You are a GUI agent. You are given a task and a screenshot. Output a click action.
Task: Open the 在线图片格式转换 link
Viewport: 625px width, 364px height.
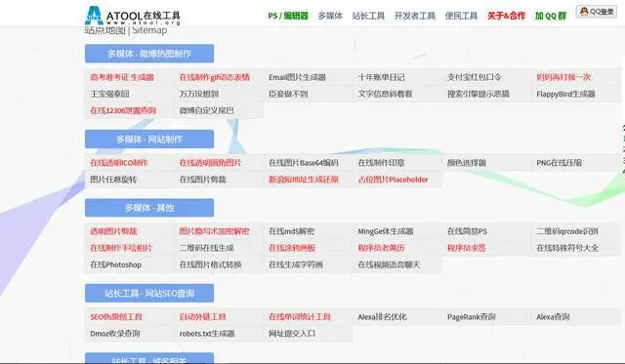click(x=211, y=264)
